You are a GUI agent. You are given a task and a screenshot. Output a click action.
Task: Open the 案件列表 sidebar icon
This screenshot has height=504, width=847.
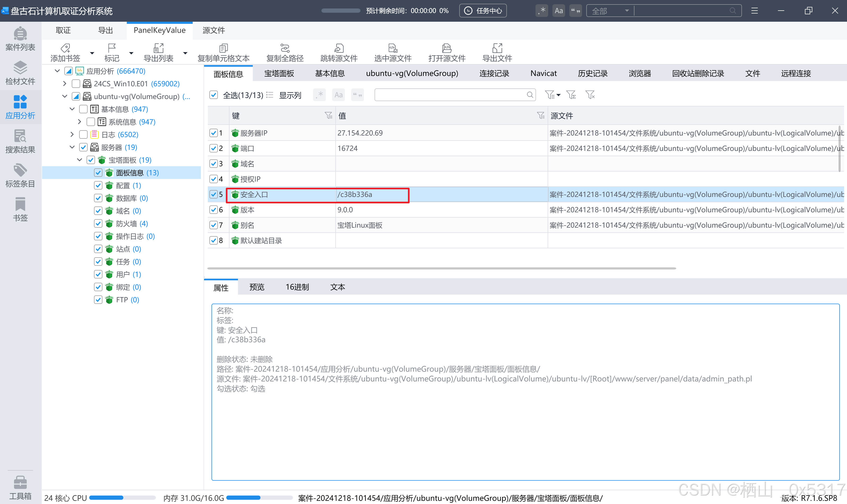coord(20,39)
